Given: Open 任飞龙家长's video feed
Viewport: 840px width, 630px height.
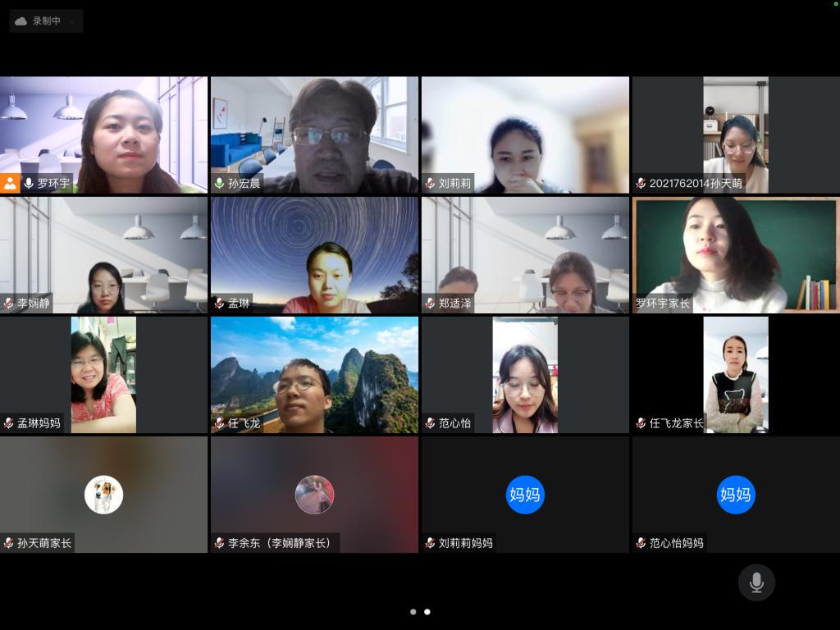Looking at the screenshot, I should click(736, 374).
